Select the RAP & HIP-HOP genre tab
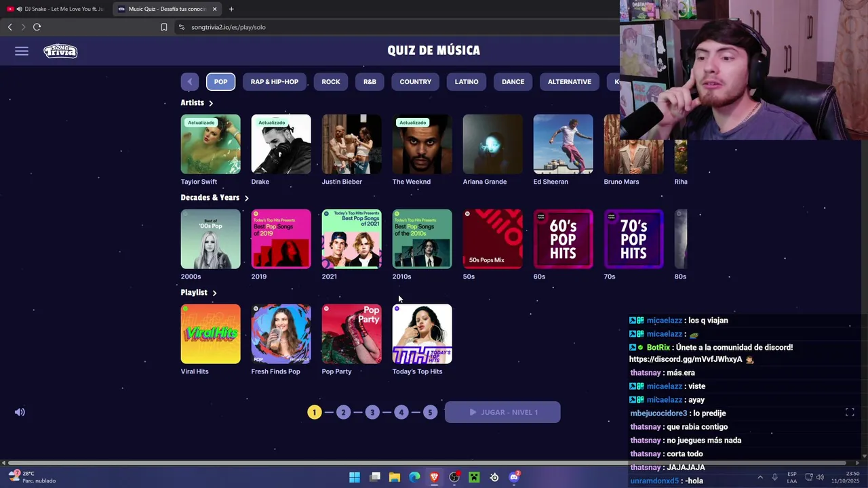 (275, 81)
